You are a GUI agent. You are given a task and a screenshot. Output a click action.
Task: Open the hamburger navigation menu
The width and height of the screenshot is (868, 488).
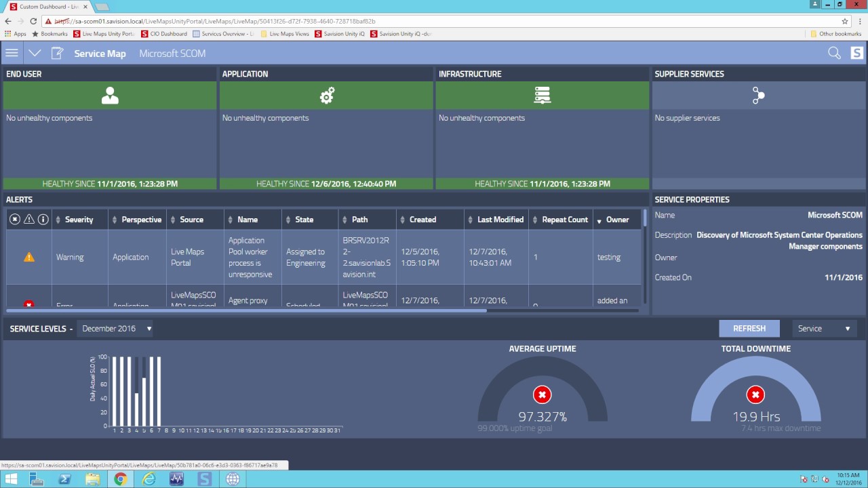(x=11, y=53)
